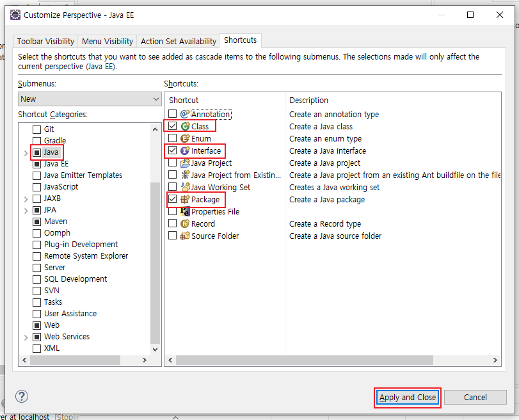Open Action Set Availability tab
This screenshot has width=519, height=420.
click(178, 42)
